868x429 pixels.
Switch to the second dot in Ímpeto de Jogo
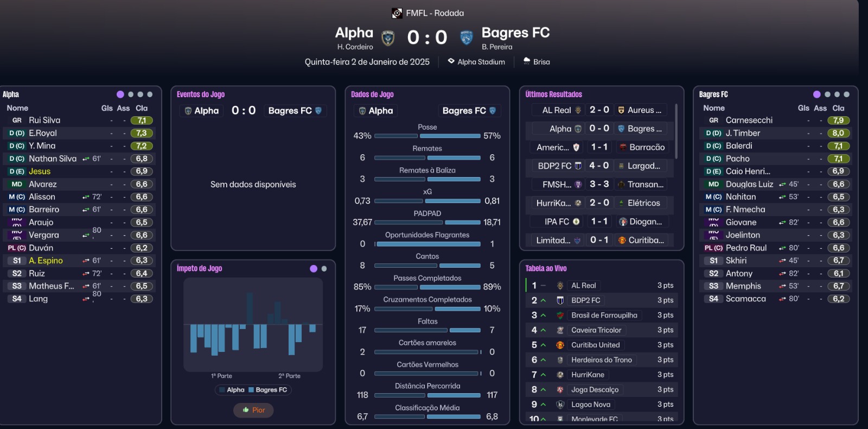(324, 269)
